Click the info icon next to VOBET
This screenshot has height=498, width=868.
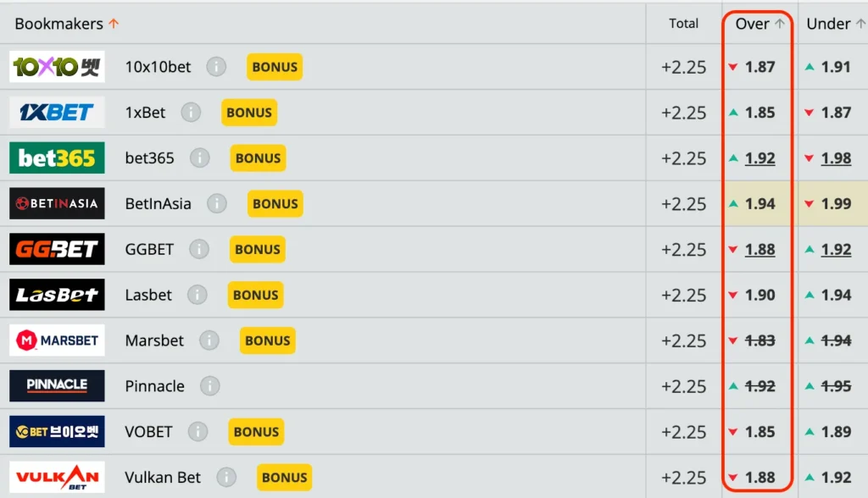tap(198, 432)
